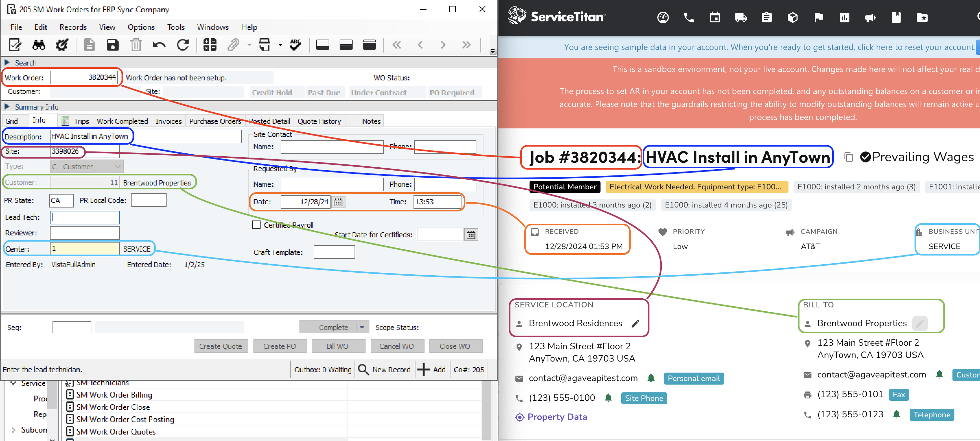Open ServiceTitan inventory box icon
This screenshot has height=441, width=980.
click(792, 18)
